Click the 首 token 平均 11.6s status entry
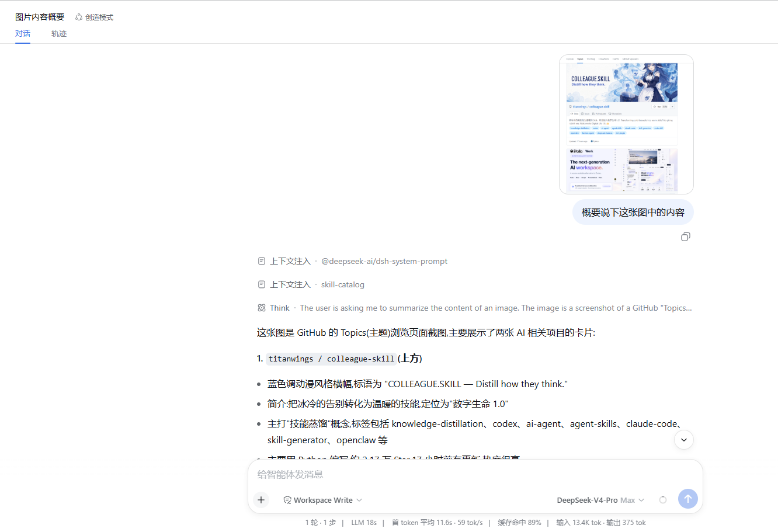778x532 pixels. click(437, 523)
